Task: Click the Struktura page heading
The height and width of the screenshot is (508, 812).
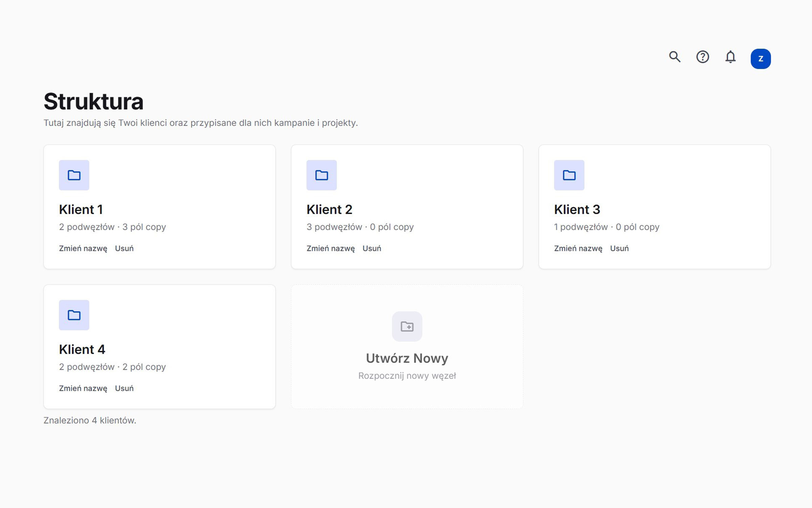Action: 93,101
